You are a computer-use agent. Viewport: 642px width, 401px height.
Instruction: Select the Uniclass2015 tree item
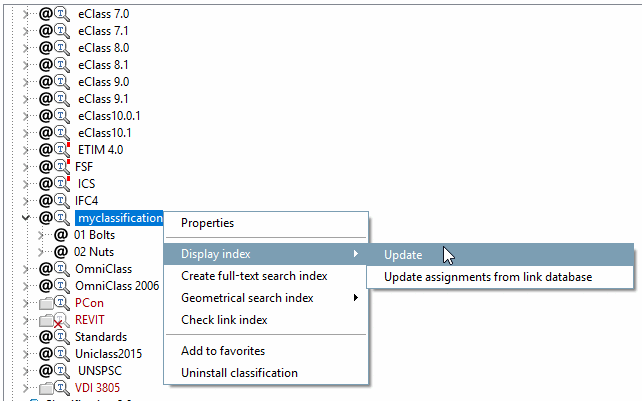click(x=108, y=353)
